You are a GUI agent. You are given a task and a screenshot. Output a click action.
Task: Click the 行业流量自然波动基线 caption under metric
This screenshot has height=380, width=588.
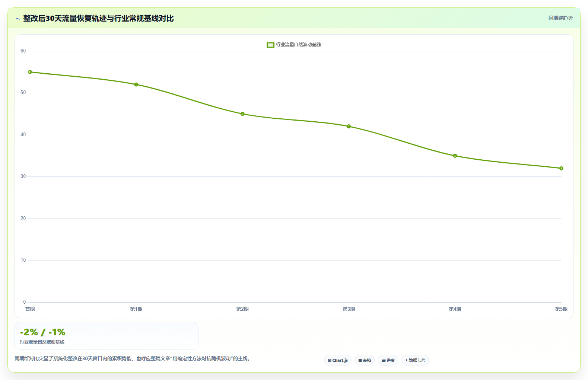pyautogui.click(x=42, y=342)
